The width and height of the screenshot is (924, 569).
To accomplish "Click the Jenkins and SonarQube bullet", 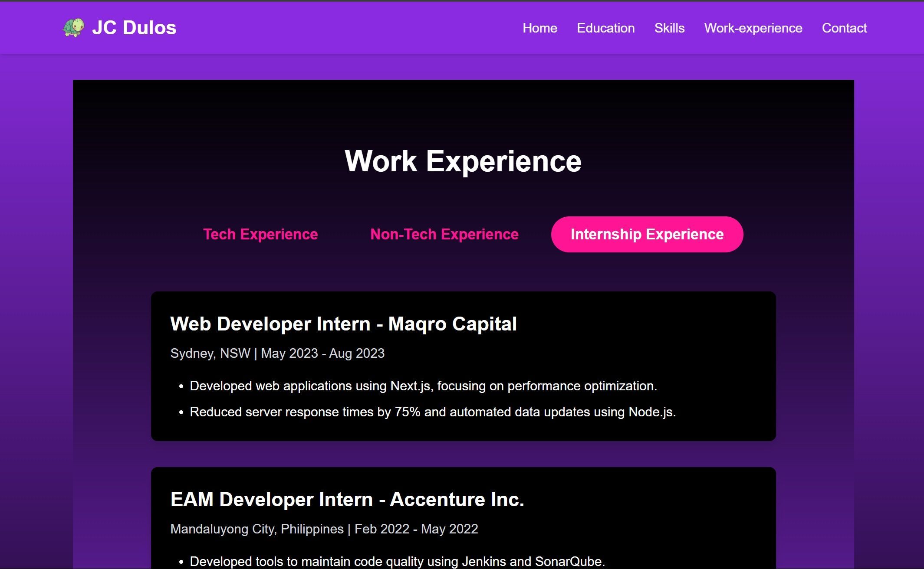I will click(x=397, y=561).
